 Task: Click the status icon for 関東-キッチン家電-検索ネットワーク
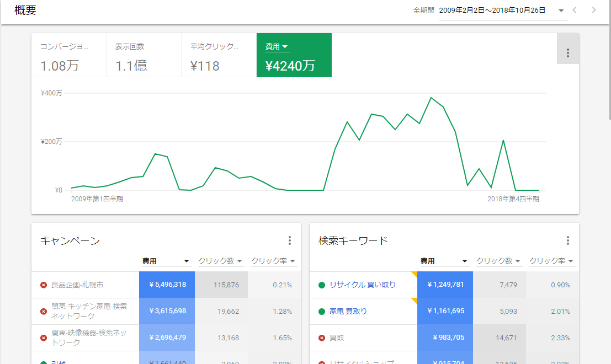pyautogui.click(x=44, y=312)
